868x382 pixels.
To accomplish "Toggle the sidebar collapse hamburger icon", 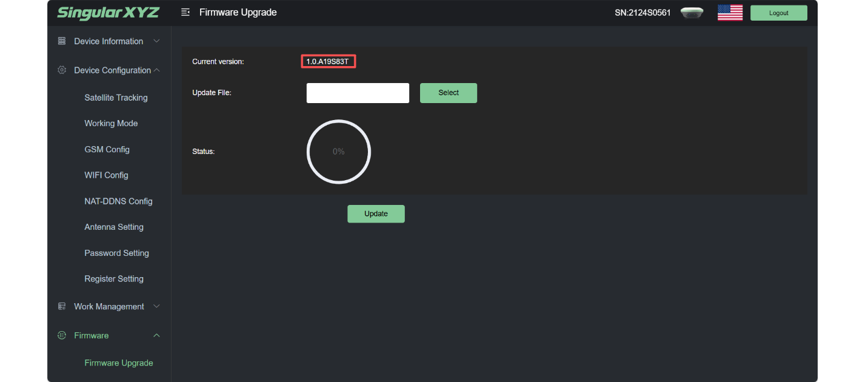I will tap(185, 13).
